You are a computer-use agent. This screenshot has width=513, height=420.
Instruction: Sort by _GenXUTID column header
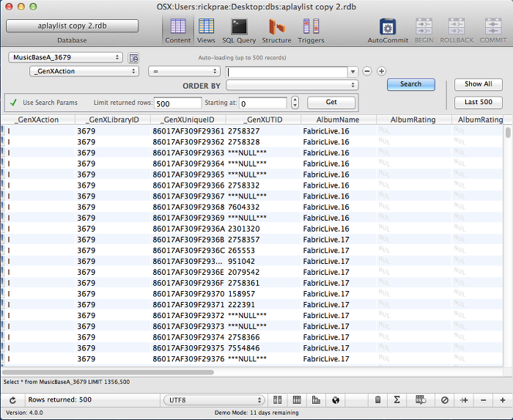pyautogui.click(x=263, y=119)
